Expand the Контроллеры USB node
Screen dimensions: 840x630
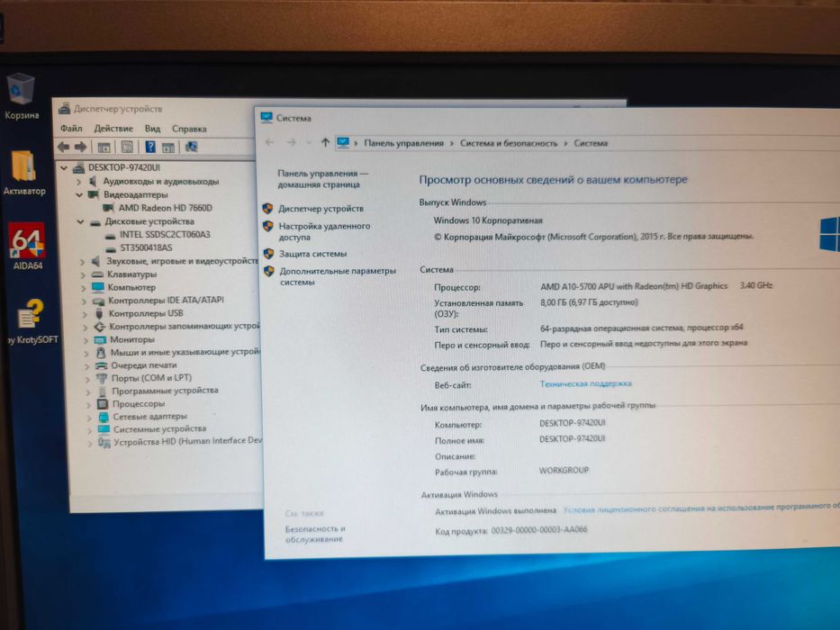click(x=84, y=314)
